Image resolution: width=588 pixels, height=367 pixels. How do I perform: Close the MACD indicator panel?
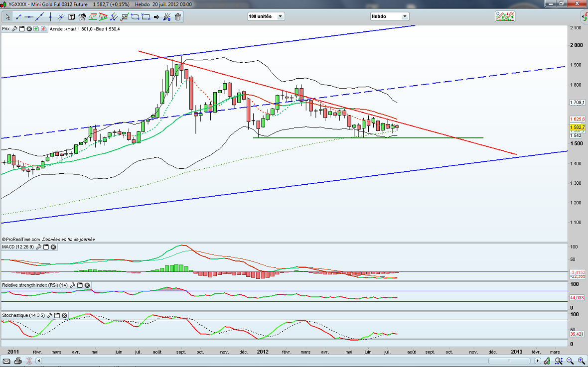click(53, 247)
